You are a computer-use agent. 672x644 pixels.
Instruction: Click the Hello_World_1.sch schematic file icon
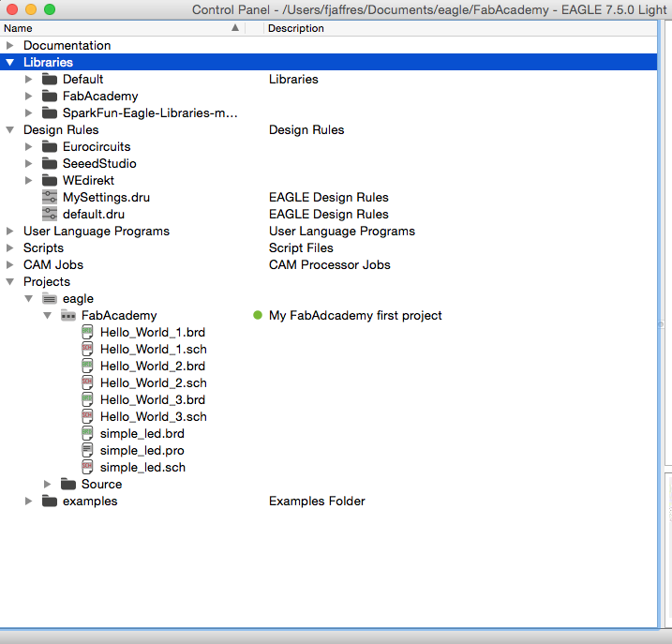87,349
